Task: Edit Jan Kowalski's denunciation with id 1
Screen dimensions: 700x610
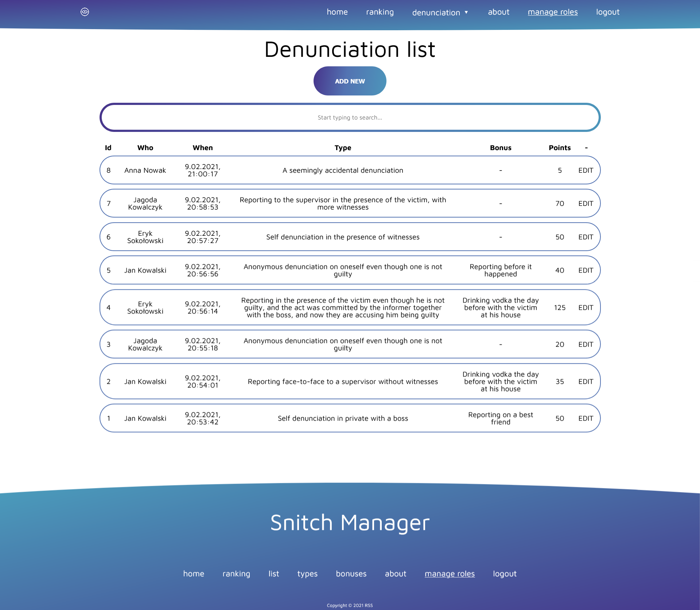Action: 585,418
